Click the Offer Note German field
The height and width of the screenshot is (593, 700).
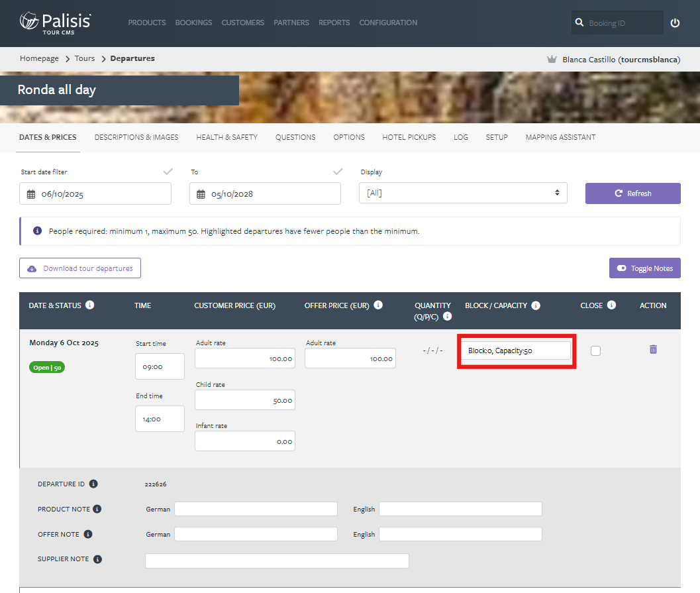point(256,534)
